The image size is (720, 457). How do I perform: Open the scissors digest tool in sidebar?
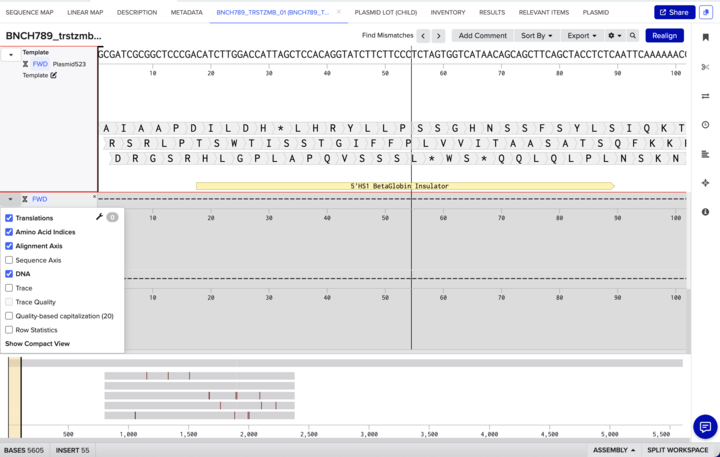coord(705,67)
